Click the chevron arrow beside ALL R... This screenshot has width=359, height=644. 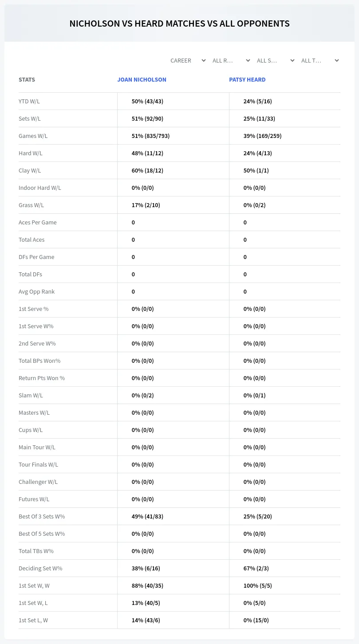coord(248,60)
